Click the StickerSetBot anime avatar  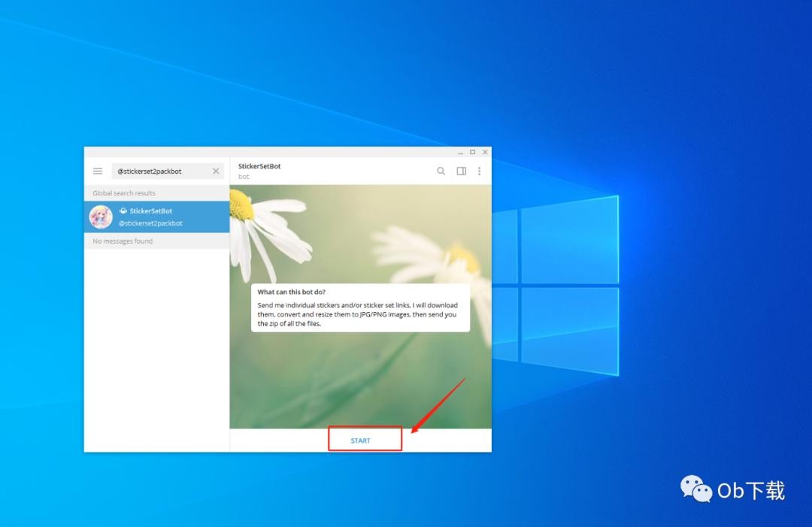click(x=101, y=217)
